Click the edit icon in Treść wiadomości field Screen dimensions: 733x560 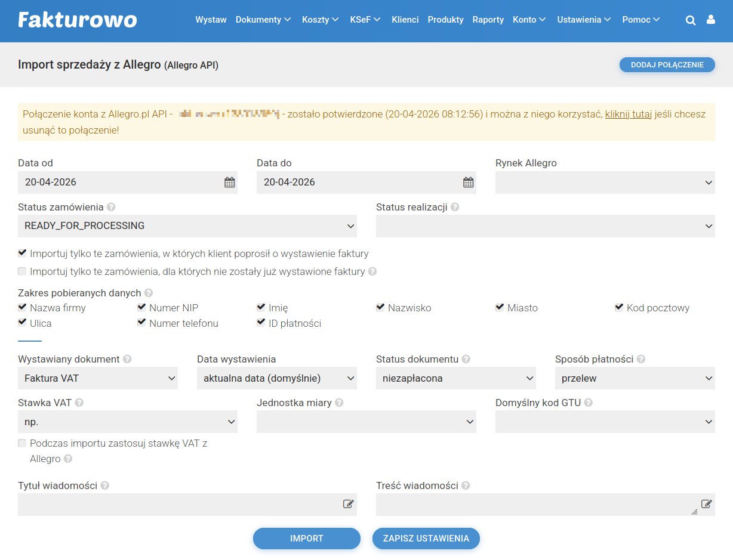[x=707, y=504]
